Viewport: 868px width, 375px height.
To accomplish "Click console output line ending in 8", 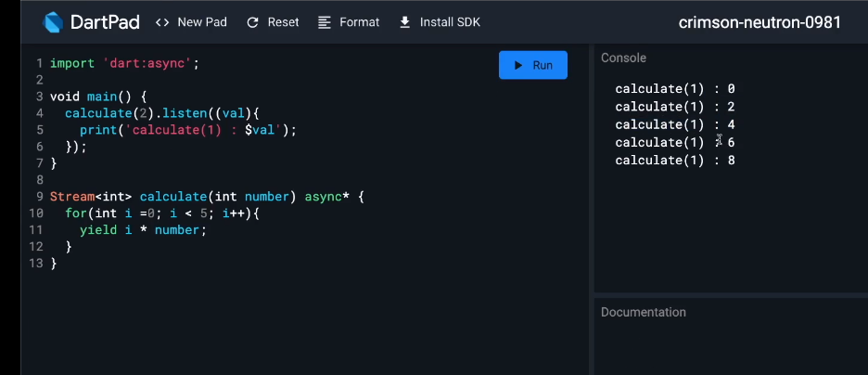I will click(x=675, y=160).
